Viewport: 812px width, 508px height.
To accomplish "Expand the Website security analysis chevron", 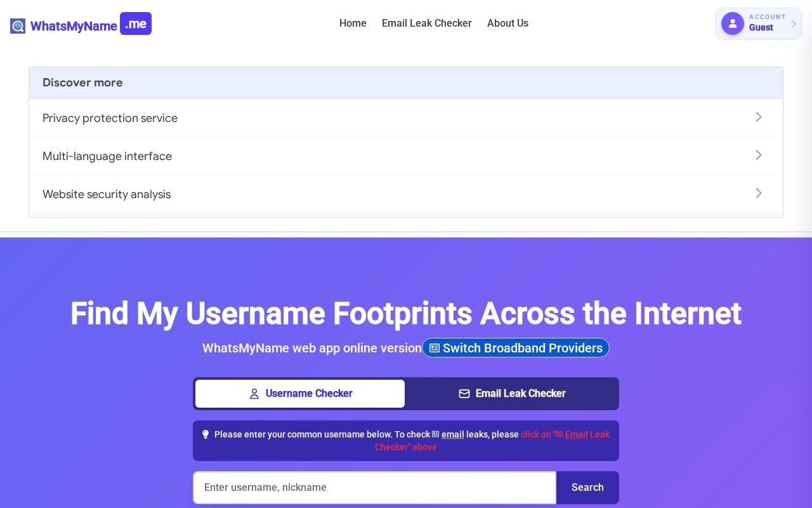I will coord(759,193).
